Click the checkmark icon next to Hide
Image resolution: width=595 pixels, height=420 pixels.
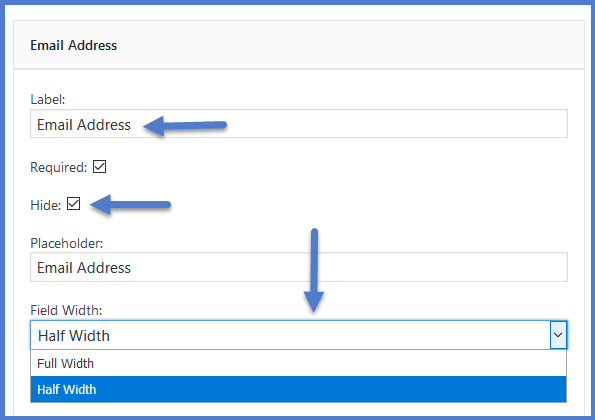click(x=73, y=204)
